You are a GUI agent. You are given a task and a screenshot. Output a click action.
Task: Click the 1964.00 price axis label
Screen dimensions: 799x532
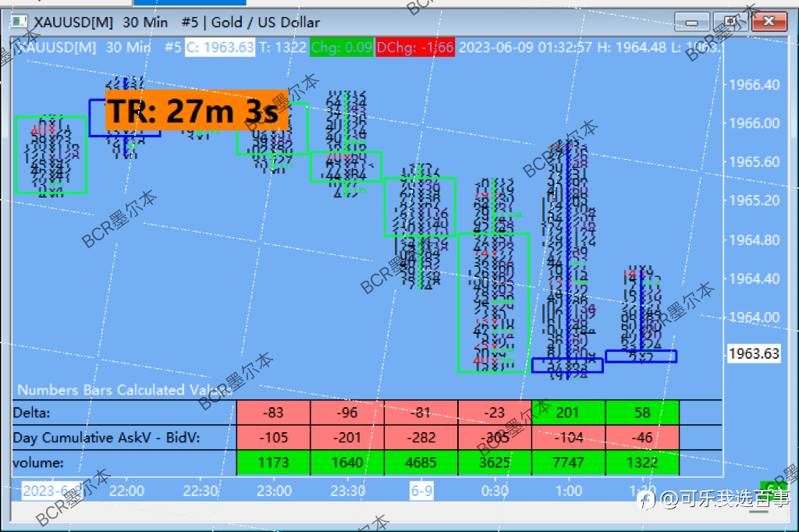tap(755, 317)
